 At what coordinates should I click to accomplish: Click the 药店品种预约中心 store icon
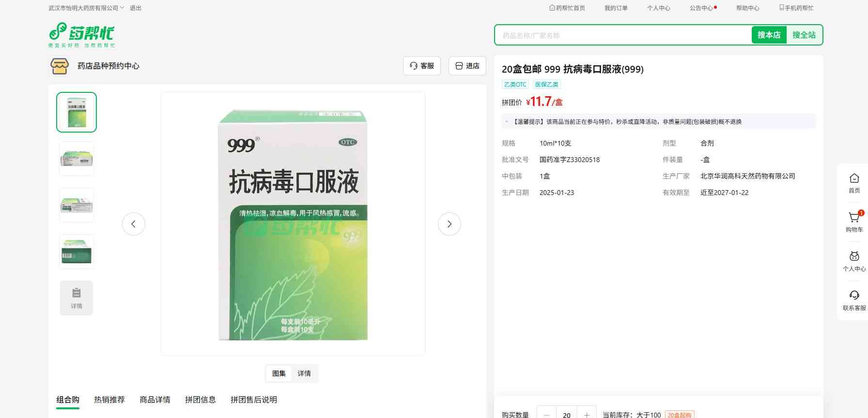tap(60, 66)
